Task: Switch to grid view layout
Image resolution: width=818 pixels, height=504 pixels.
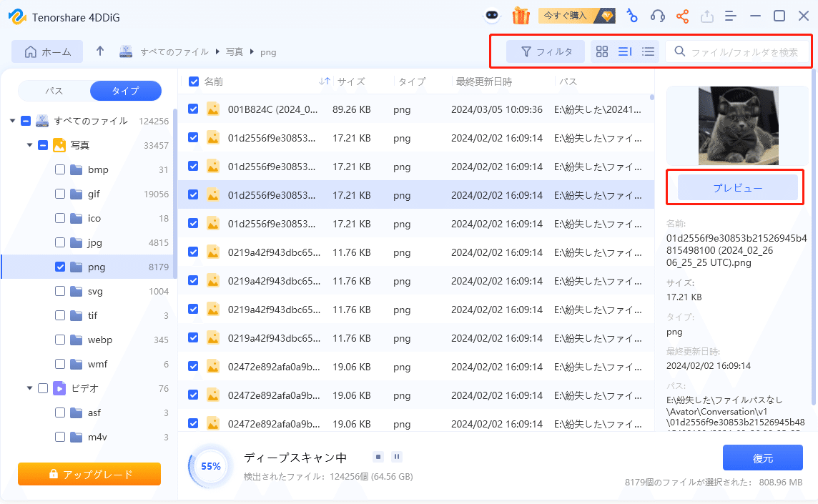Action: pos(601,51)
